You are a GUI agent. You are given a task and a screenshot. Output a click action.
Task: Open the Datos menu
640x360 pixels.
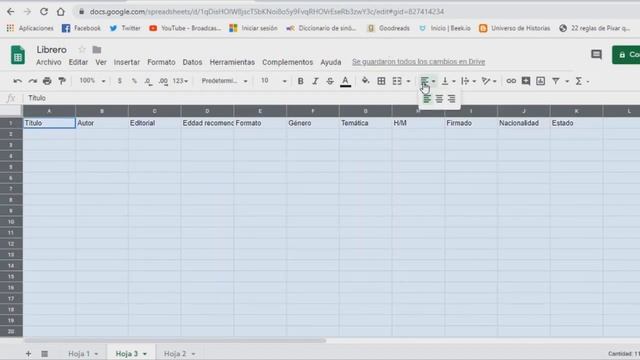(192, 62)
